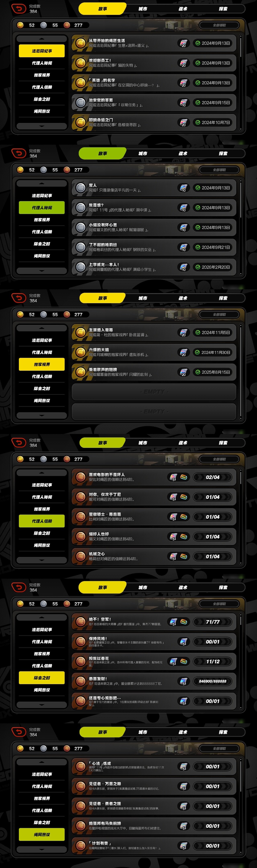Click the 846900/888888 progress bar
257x868 pixels.
(213, 681)
